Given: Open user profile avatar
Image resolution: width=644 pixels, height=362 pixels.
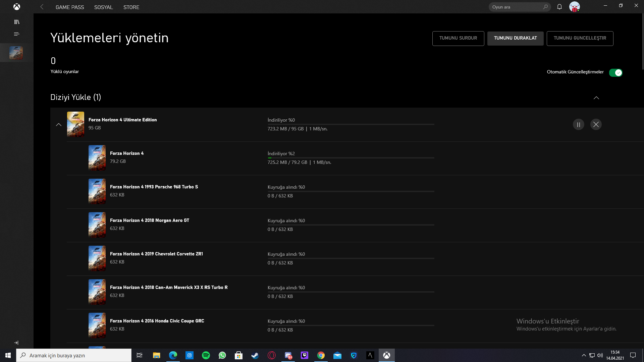Looking at the screenshot, I should click(x=574, y=7).
